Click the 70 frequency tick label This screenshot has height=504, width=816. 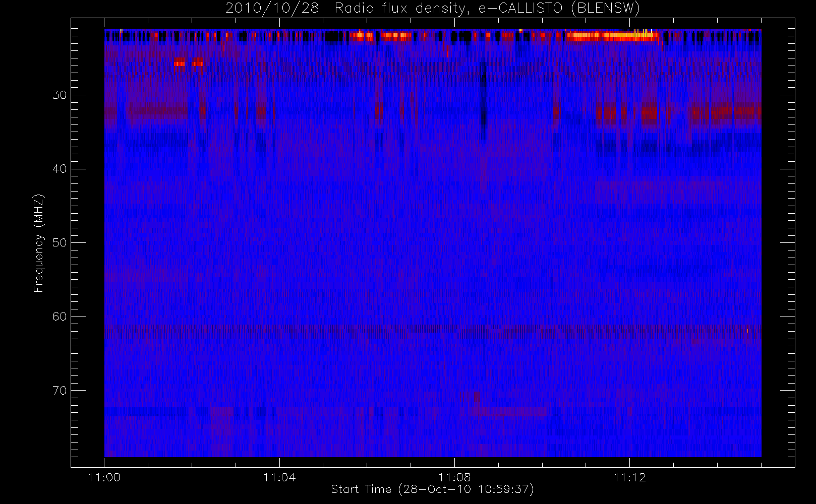click(60, 391)
